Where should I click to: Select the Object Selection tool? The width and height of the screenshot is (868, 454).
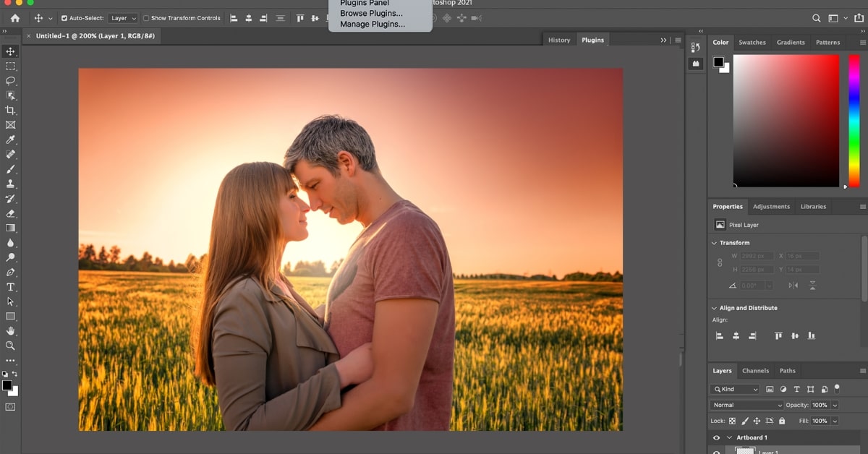(x=10, y=95)
